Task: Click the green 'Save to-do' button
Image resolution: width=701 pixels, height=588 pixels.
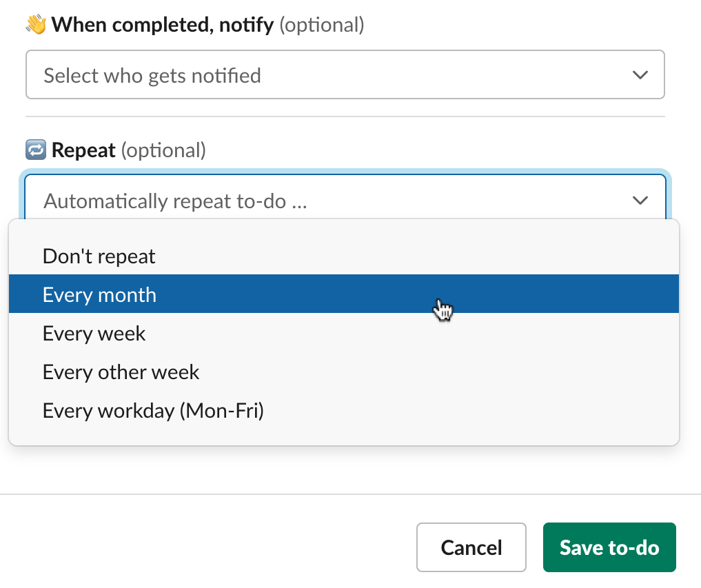Action: 609,547
